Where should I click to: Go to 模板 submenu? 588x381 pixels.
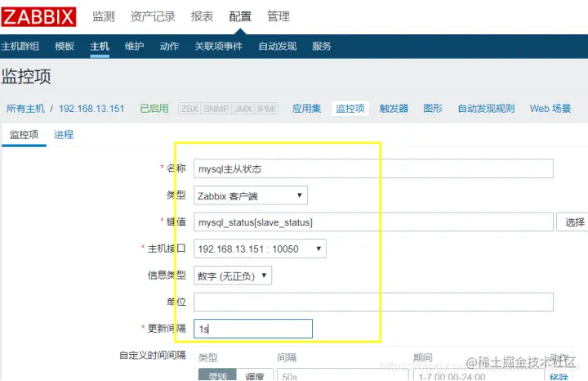click(x=65, y=46)
